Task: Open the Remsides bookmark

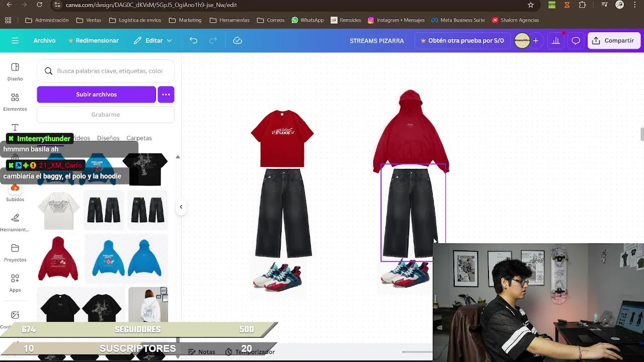Action: pos(346,20)
